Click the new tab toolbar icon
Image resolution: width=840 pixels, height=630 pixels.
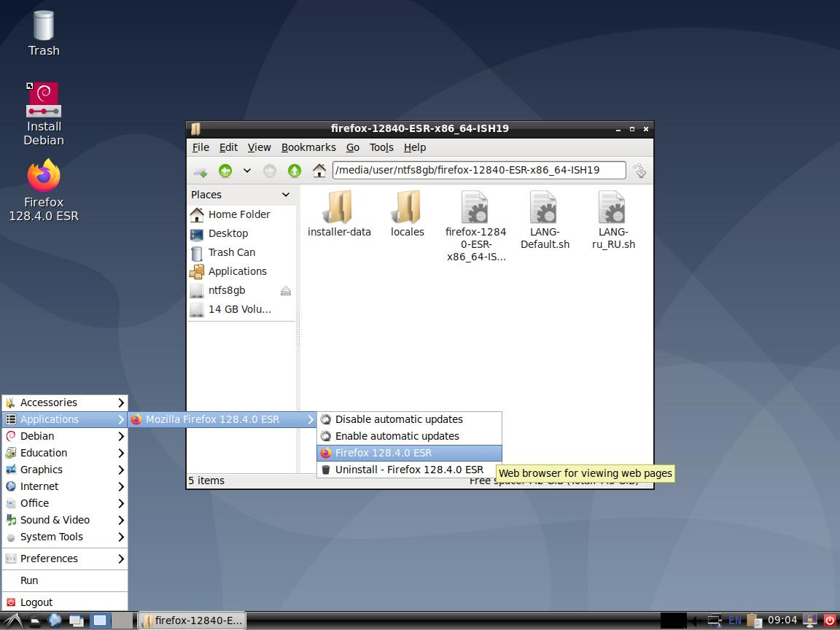coord(201,171)
